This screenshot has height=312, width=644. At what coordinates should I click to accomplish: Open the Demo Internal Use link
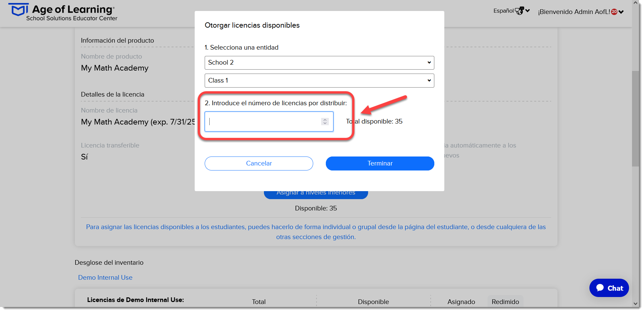(105, 277)
